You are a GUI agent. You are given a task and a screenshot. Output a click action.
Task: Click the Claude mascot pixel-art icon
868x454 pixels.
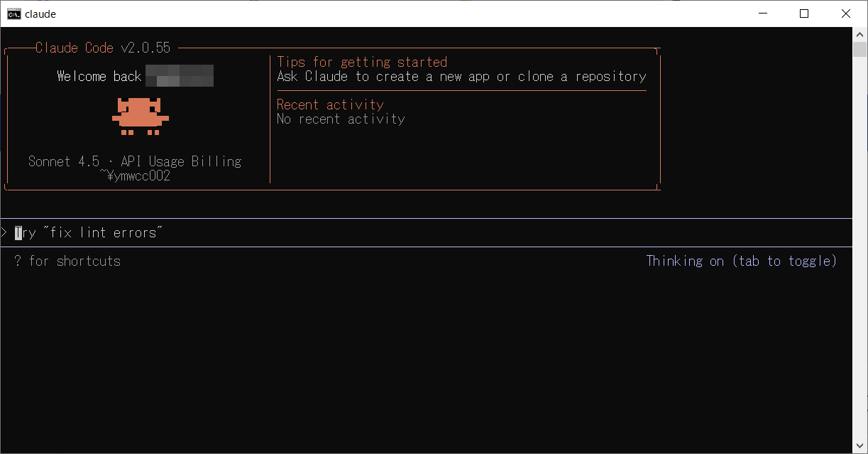coord(140,117)
